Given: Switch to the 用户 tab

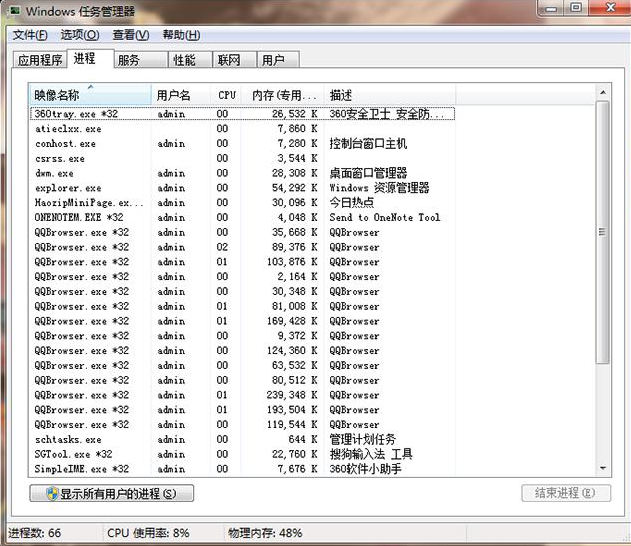Looking at the screenshot, I should pyautogui.click(x=273, y=60).
